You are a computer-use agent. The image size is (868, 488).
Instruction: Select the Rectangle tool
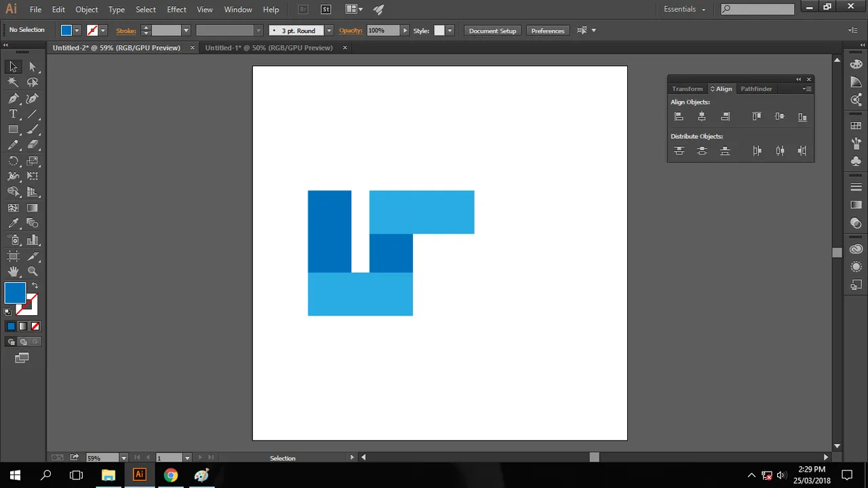point(13,129)
